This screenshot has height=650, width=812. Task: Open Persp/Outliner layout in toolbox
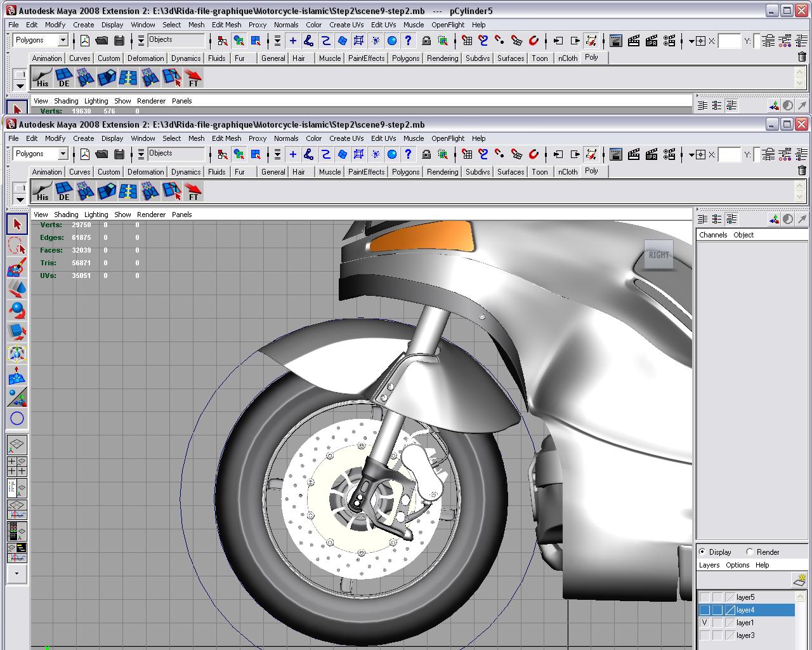(17, 488)
